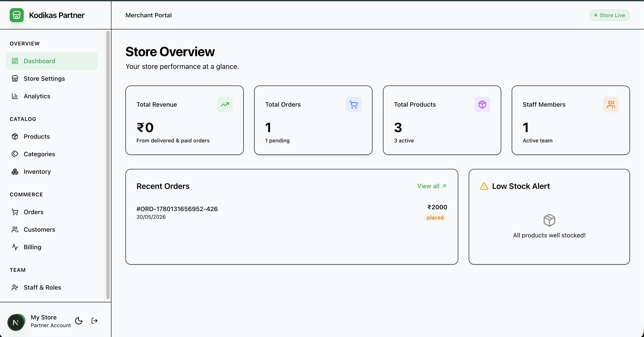Click the Customers people icon
Viewport: 644px width, 337px height.
coord(15,229)
